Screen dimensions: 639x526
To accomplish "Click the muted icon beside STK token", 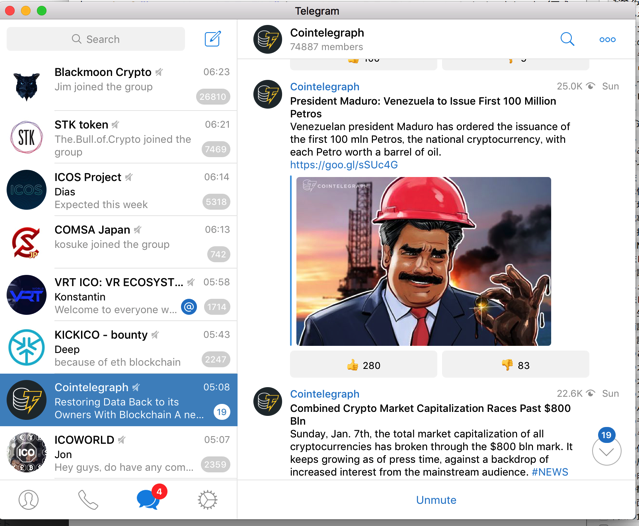I will [x=116, y=125].
